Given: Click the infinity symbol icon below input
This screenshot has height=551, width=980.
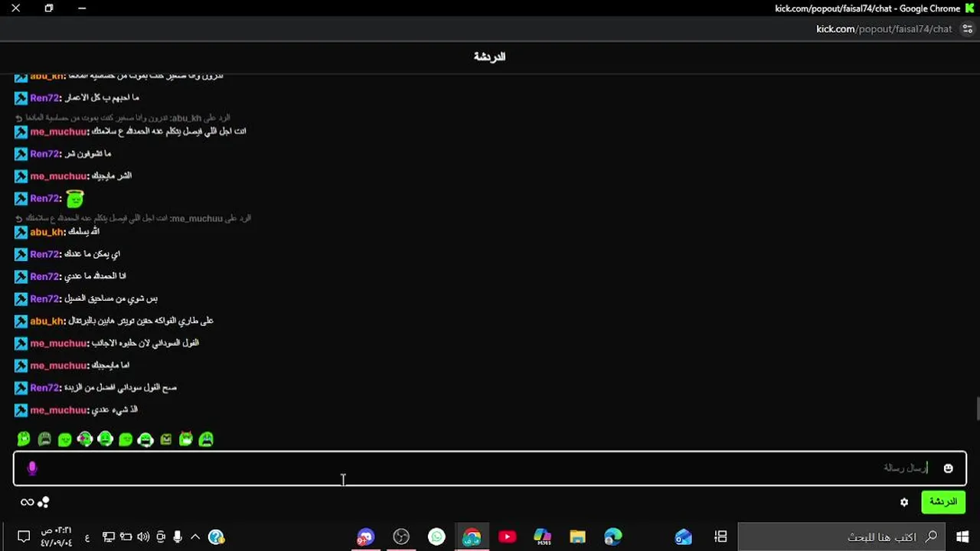Looking at the screenshot, I should tap(27, 502).
